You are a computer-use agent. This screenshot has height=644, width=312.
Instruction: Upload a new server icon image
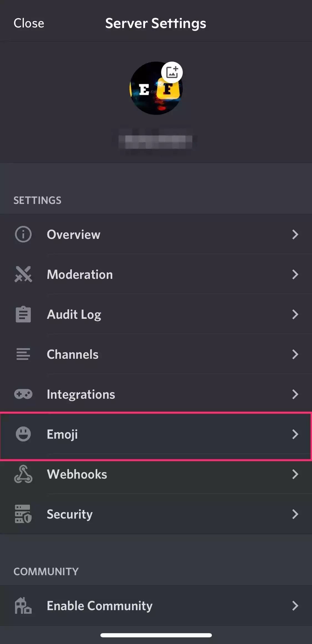[172, 72]
